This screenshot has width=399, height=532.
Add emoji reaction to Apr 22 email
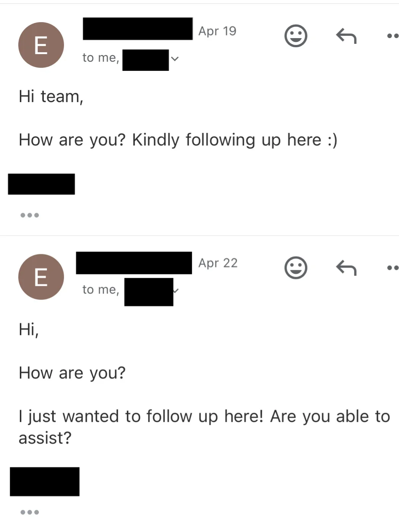point(296,268)
